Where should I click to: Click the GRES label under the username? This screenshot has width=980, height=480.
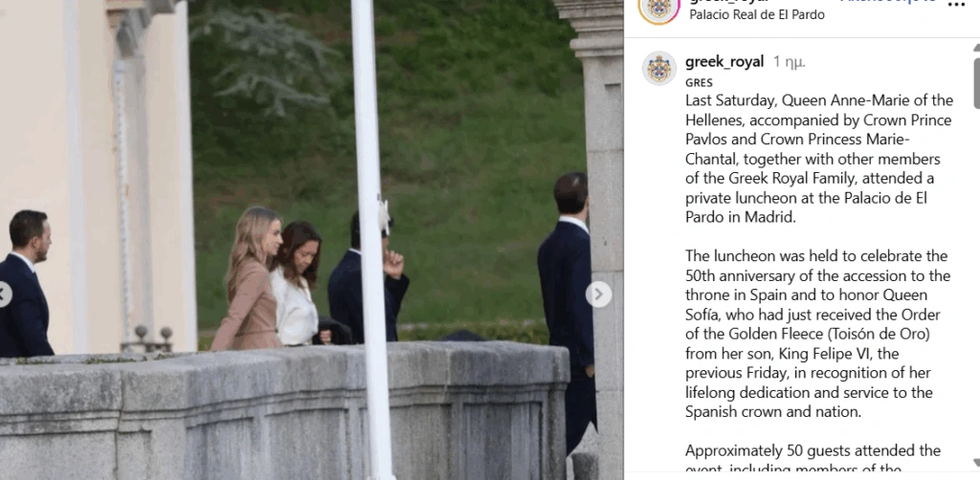[x=699, y=83]
